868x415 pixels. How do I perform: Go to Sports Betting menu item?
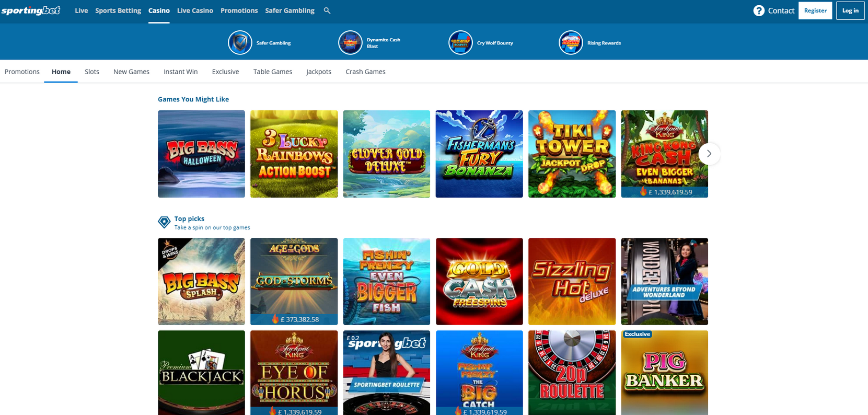118,10
